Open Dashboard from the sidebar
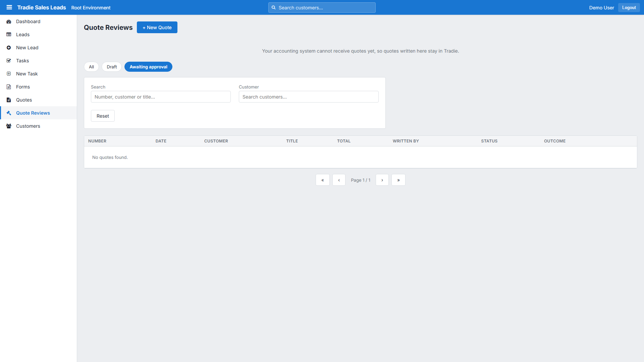 (x=39, y=21)
